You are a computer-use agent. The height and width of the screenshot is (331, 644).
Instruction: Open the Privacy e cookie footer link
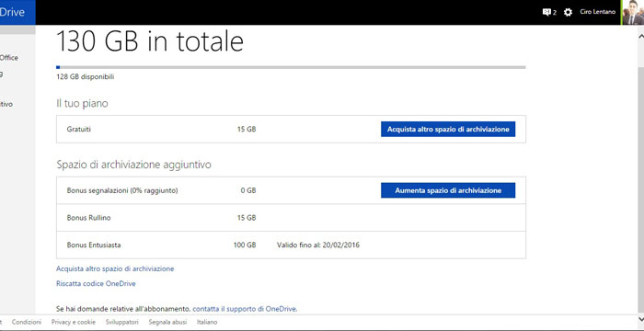pyautogui.click(x=73, y=322)
